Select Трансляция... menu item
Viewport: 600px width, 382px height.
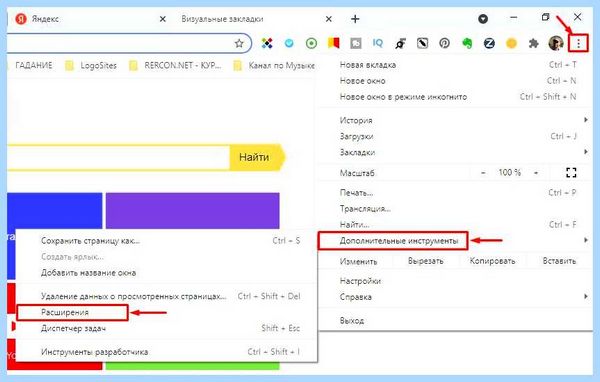click(x=455, y=209)
